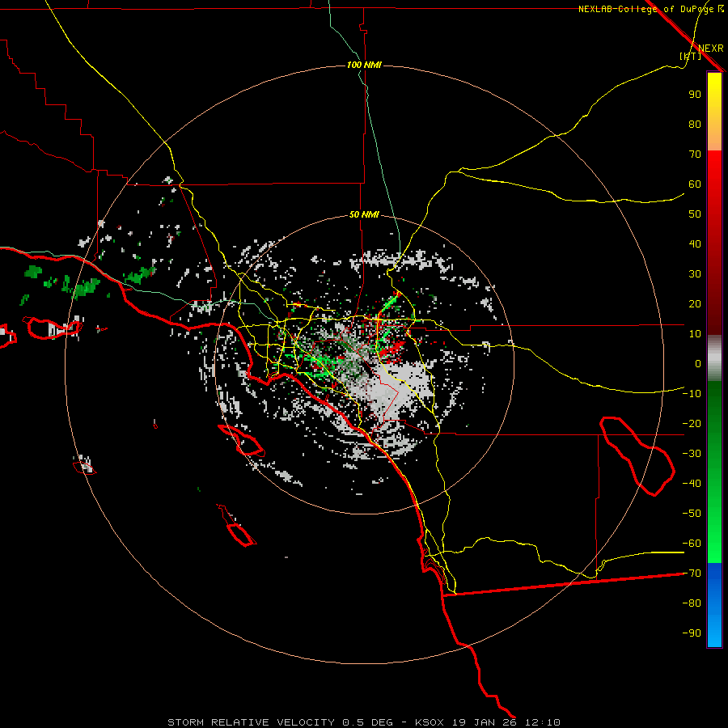Click the positive 10 scale value
This screenshot has width=728, height=728.
(x=695, y=334)
